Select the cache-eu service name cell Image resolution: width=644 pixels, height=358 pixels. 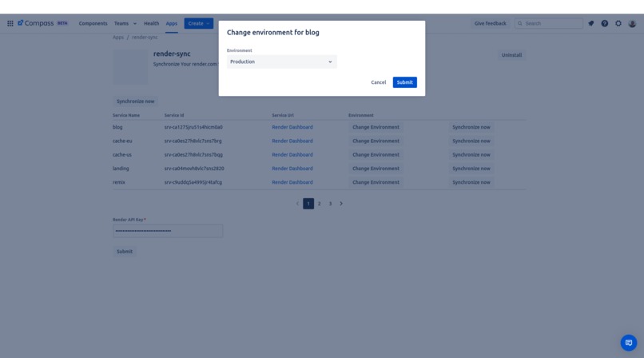(122, 141)
